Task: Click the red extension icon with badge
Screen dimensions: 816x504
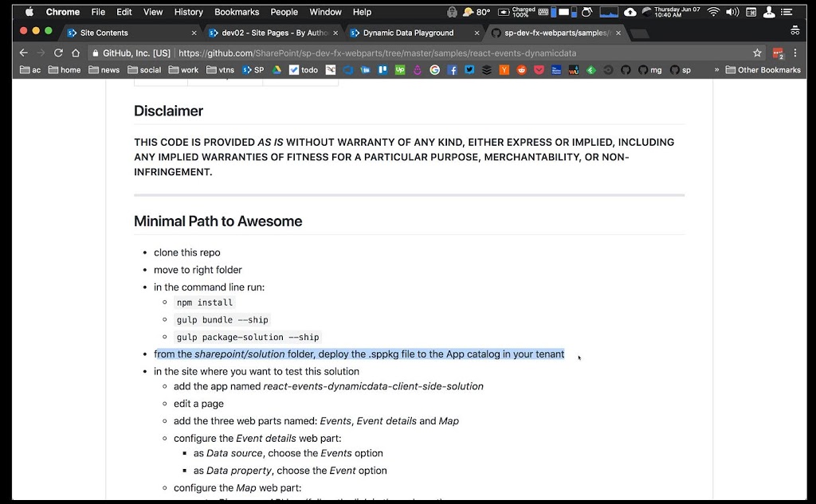Action: [778, 53]
